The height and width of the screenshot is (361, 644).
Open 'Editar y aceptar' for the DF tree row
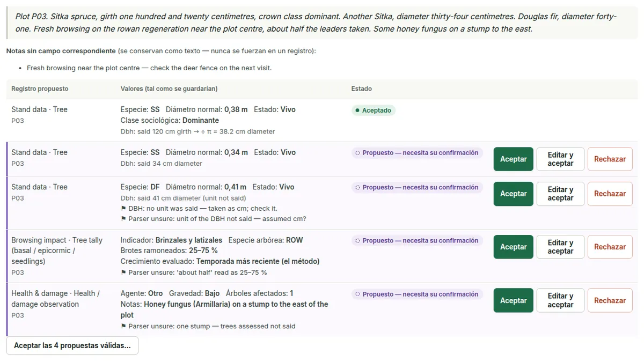point(560,194)
